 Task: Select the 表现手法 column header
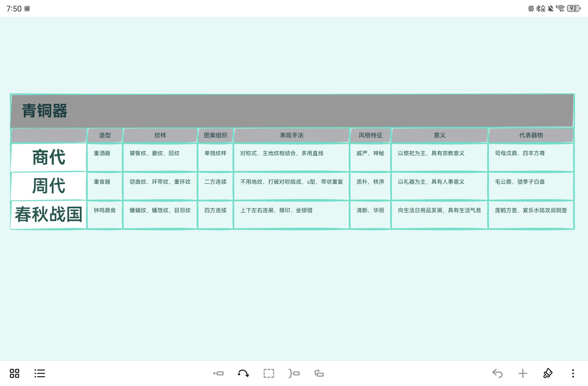(291, 135)
